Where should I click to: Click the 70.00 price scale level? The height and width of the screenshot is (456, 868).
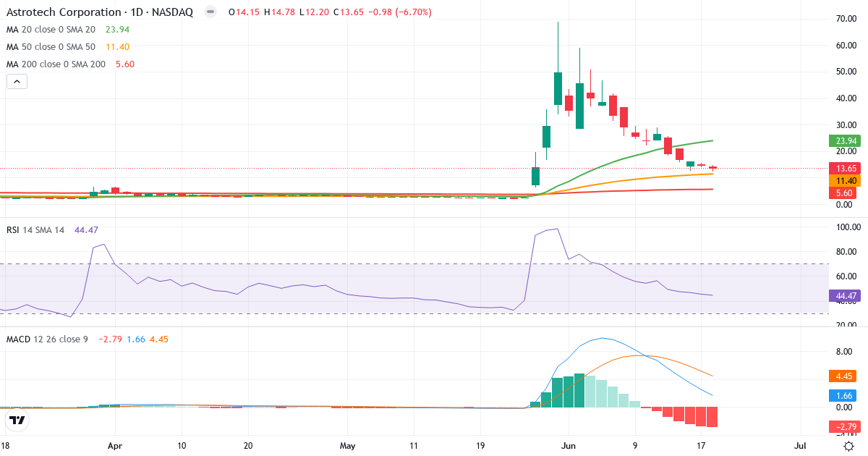846,18
